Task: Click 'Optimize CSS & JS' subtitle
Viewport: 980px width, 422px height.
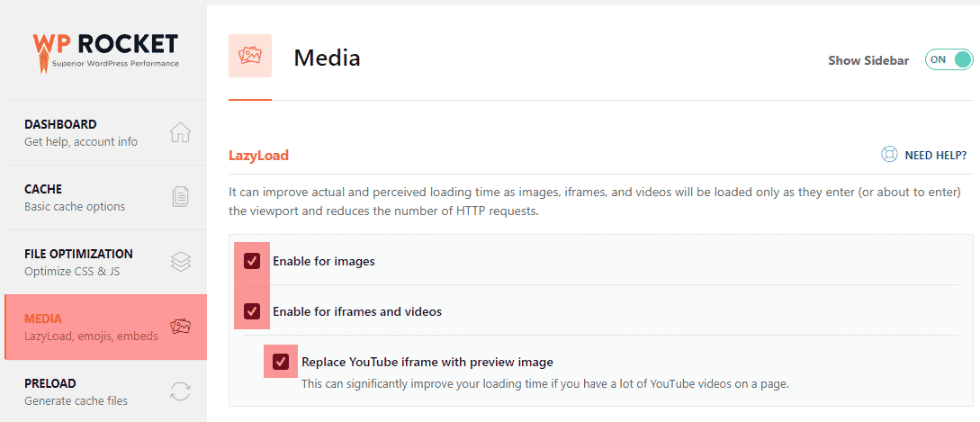Action: pos(72,272)
